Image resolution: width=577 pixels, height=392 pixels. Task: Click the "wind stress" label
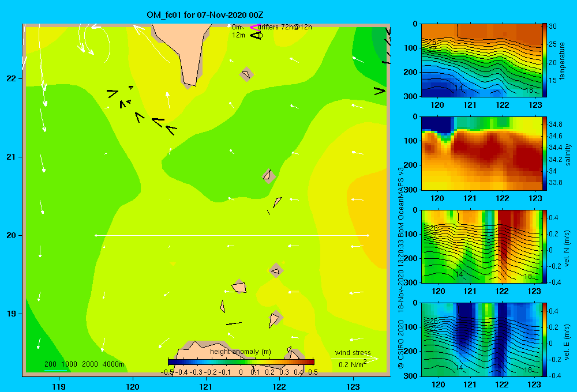(353, 353)
